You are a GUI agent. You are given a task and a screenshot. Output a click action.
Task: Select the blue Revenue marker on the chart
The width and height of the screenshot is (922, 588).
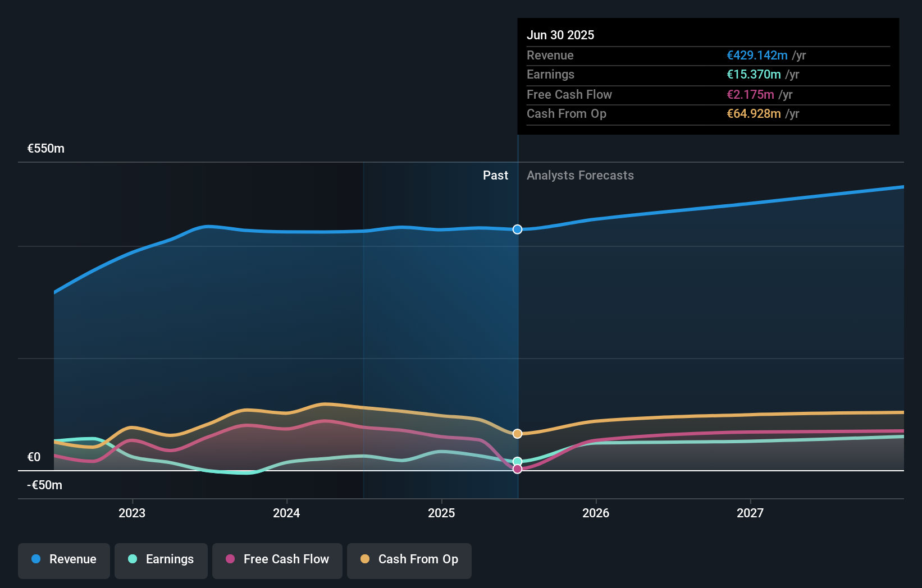(517, 229)
